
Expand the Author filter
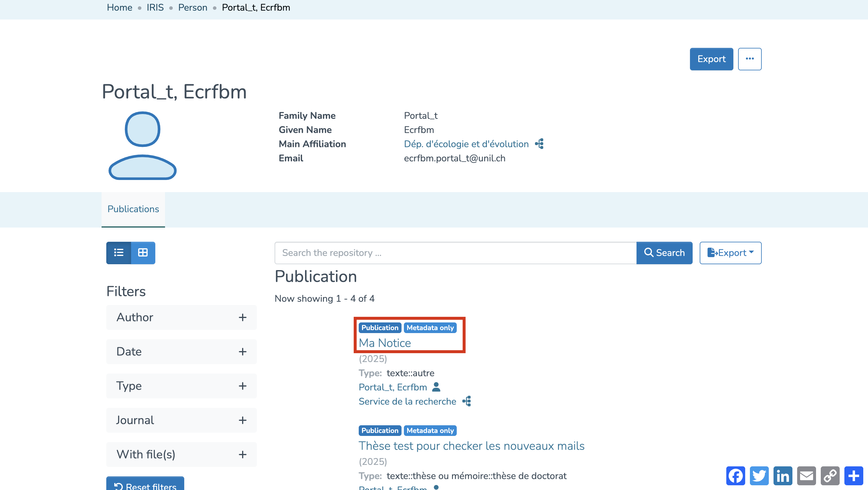point(242,317)
